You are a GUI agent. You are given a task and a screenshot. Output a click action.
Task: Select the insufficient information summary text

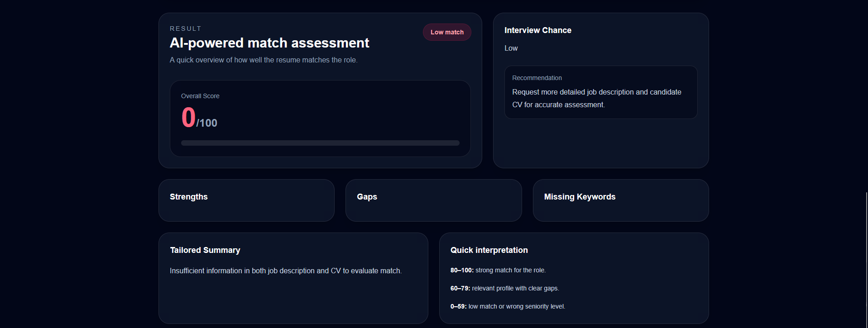285,271
